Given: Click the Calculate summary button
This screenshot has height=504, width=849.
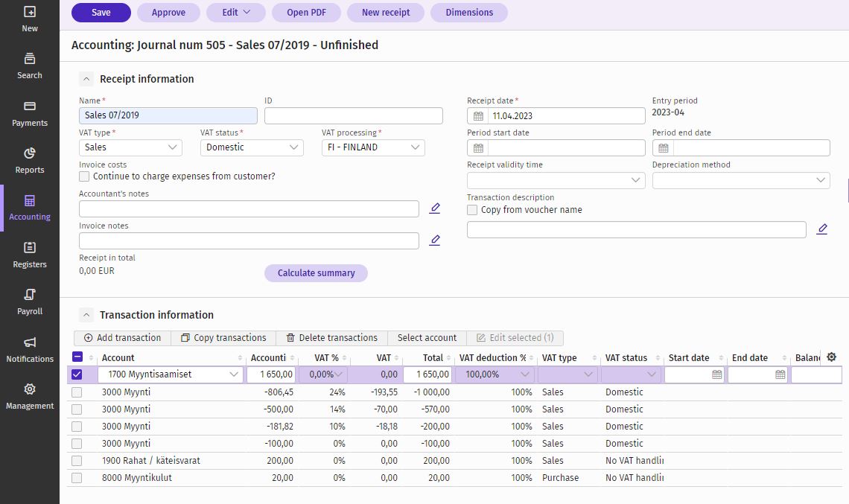Looking at the screenshot, I should [x=316, y=272].
